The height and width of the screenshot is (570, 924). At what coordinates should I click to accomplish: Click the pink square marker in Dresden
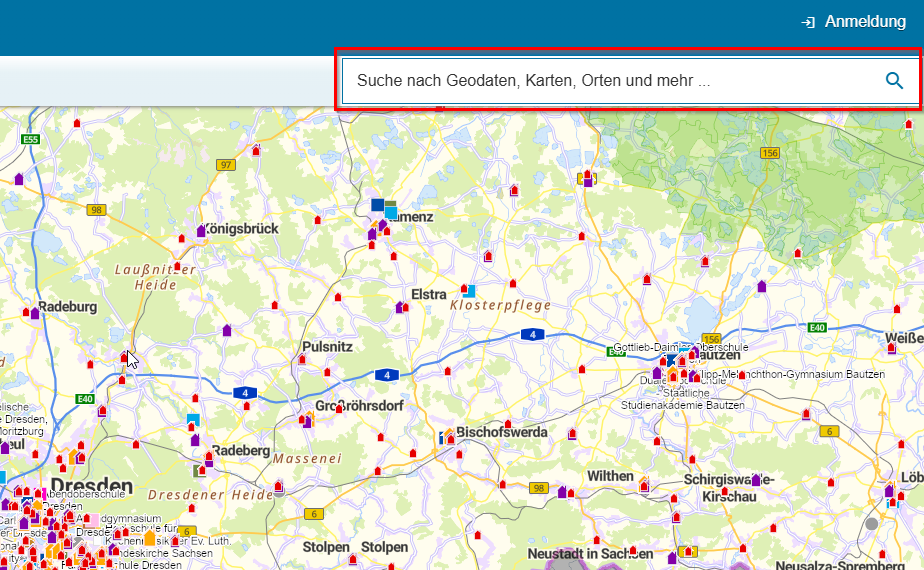click(x=92, y=521)
